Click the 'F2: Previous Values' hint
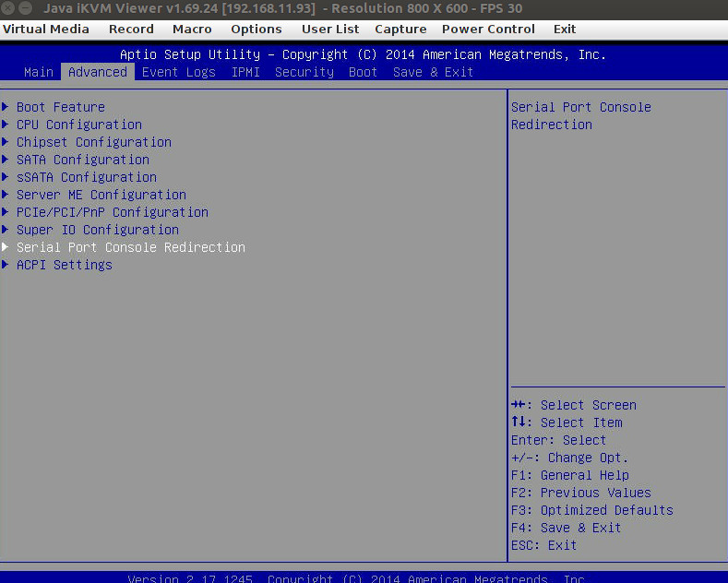The height and width of the screenshot is (583, 728). pyautogui.click(x=580, y=493)
